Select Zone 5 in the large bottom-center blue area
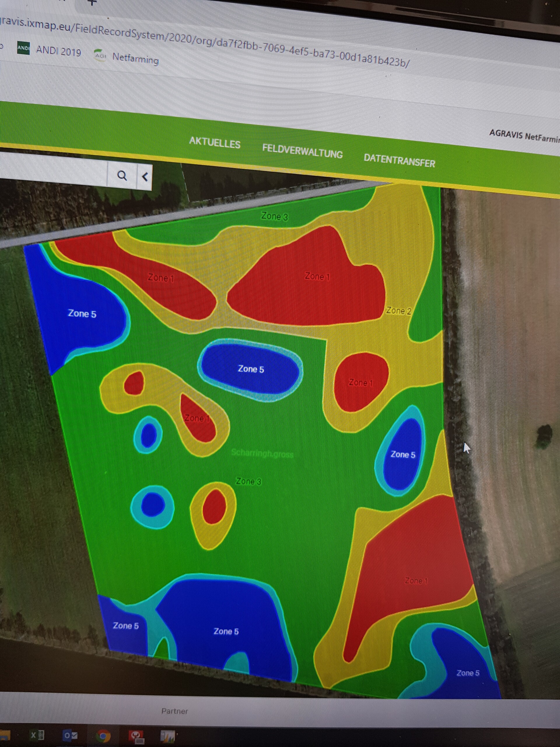Image resolution: width=560 pixels, height=747 pixels. click(226, 631)
